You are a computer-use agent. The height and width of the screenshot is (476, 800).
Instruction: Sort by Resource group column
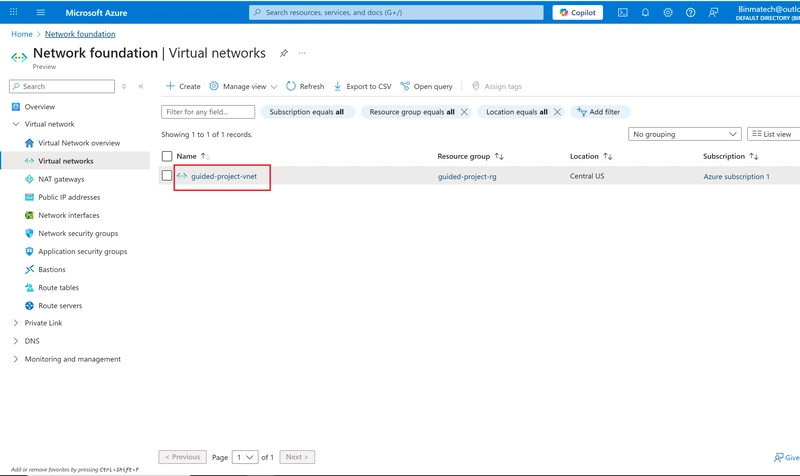pos(470,156)
